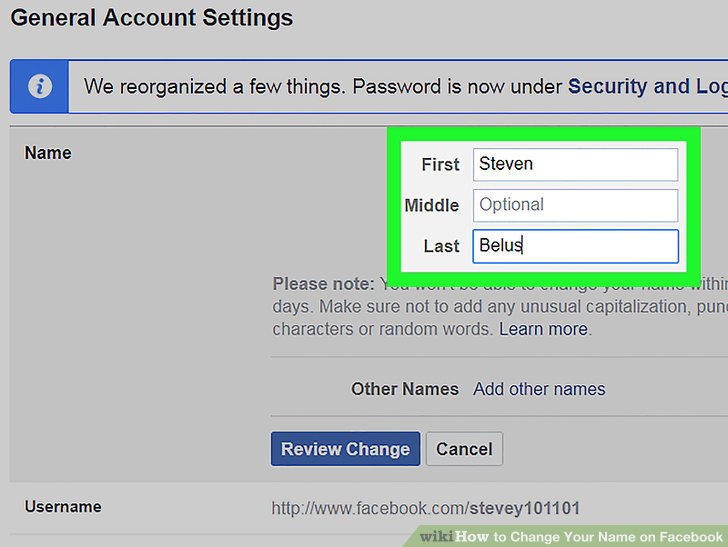Click the Last name field containing Belus
This screenshot has width=728, height=547.
pyautogui.click(x=575, y=246)
